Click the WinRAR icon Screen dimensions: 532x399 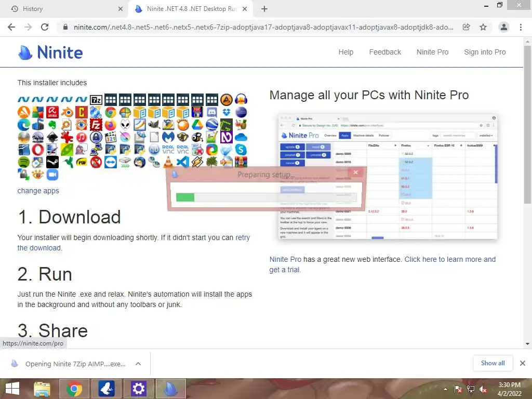241,162
